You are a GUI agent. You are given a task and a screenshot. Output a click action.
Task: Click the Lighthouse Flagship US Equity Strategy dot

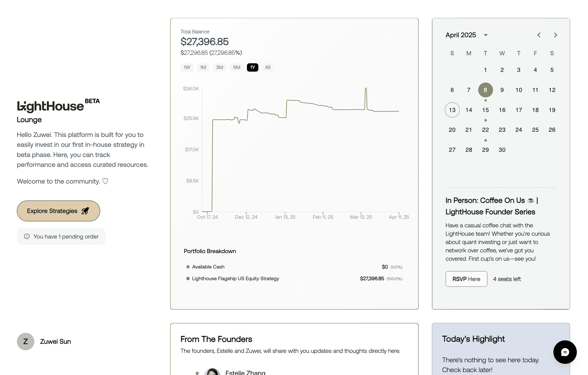point(188,279)
